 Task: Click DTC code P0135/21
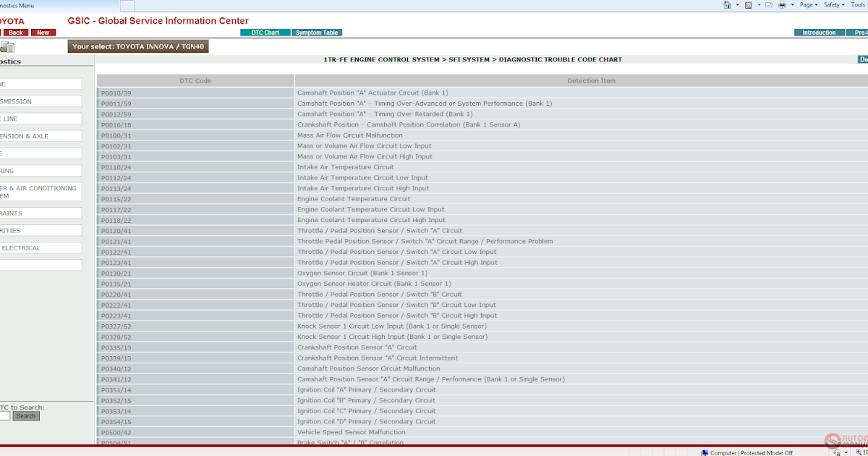[x=116, y=284]
